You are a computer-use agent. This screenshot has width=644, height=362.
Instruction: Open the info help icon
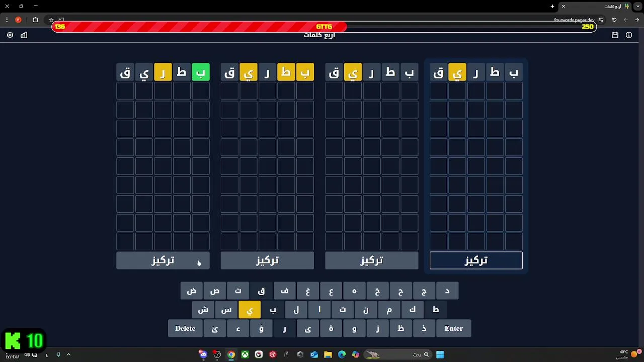(629, 35)
